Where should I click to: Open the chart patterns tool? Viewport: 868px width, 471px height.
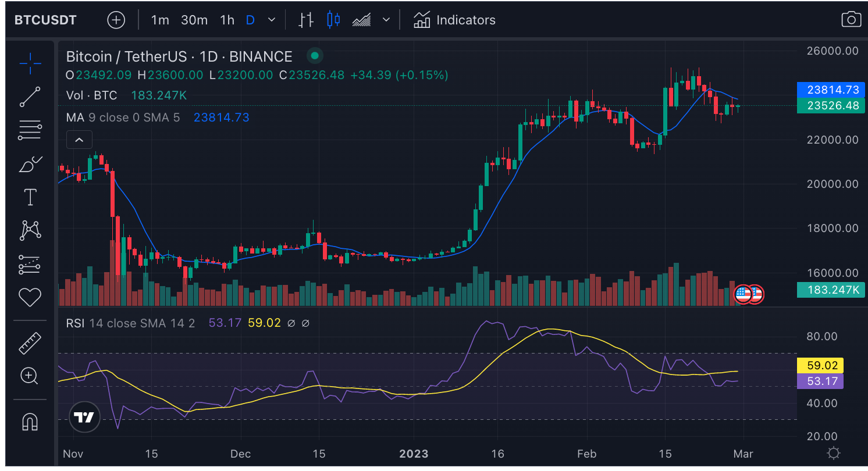pyautogui.click(x=30, y=230)
